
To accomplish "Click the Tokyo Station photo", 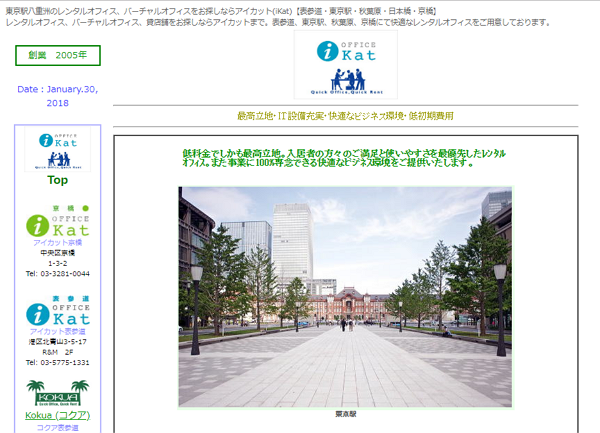I will pyautogui.click(x=345, y=296).
